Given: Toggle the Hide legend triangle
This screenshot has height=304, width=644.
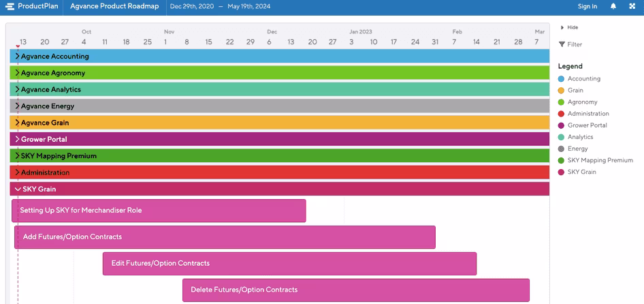Looking at the screenshot, I should pyautogui.click(x=562, y=27).
